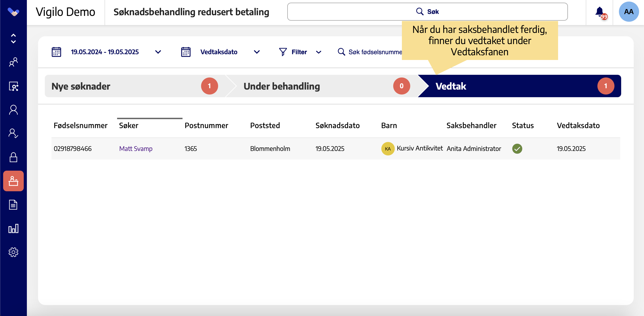Open the Matt Svamp applicant link
The height and width of the screenshot is (316, 644).
tap(136, 149)
